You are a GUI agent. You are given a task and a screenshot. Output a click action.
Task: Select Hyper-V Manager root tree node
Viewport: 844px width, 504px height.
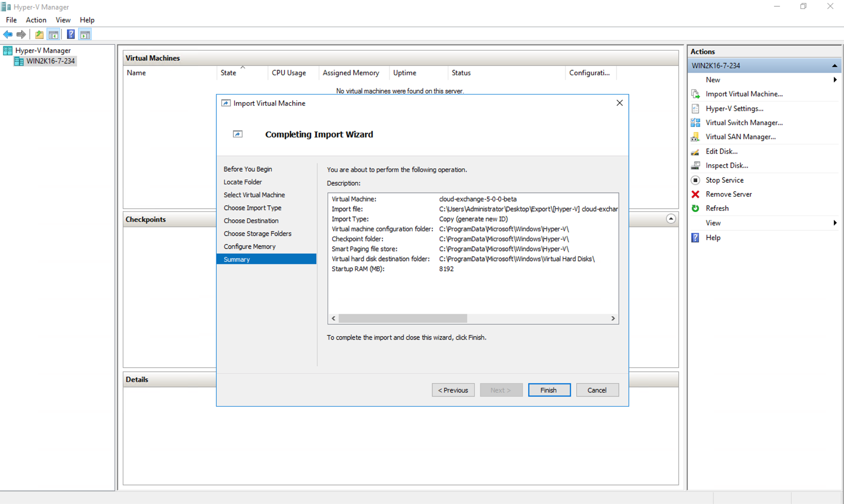(43, 50)
